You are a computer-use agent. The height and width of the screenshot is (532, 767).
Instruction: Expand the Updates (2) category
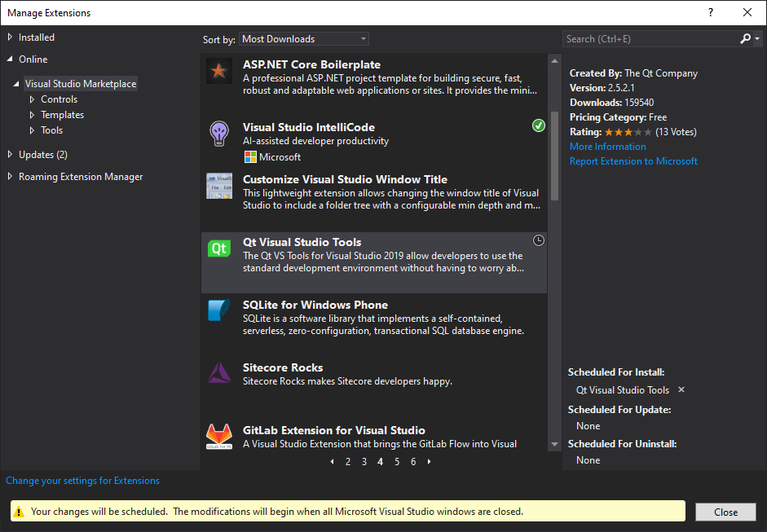pos(10,155)
